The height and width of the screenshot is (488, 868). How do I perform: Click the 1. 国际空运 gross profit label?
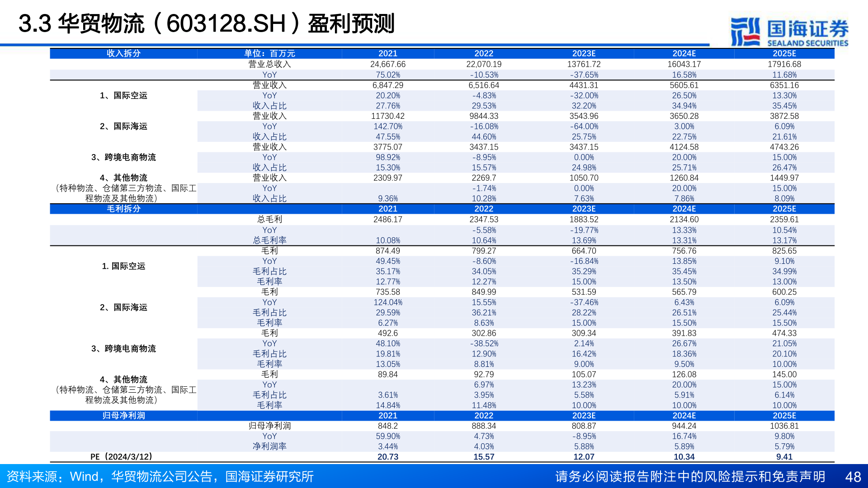coord(123,266)
